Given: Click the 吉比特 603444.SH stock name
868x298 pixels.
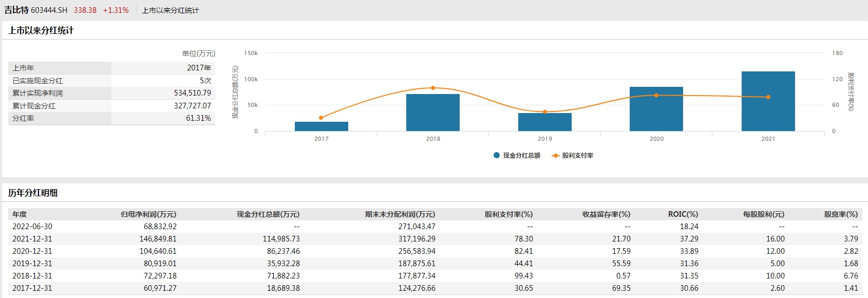Looking at the screenshot, I should click(36, 10).
